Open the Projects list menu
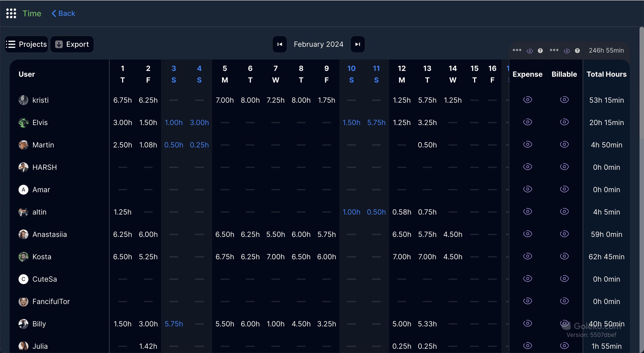Viewport: 644px width, 353px height. click(x=27, y=44)
